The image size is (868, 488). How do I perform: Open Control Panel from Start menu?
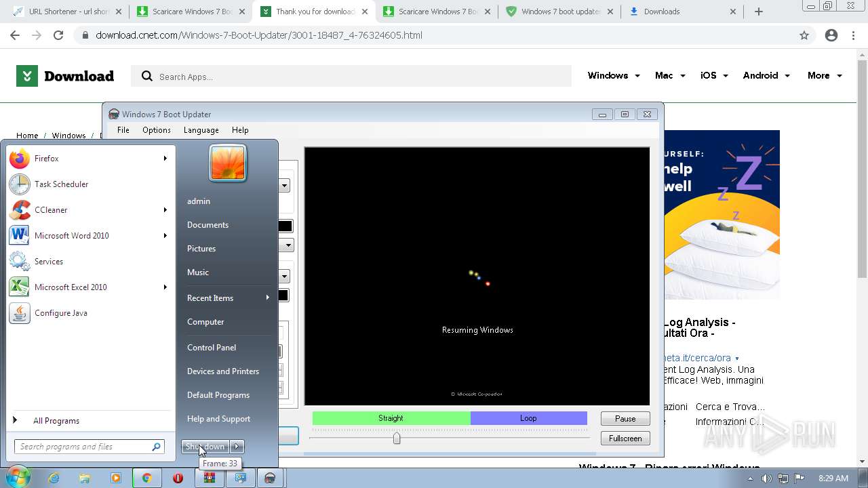click(227, 348)
